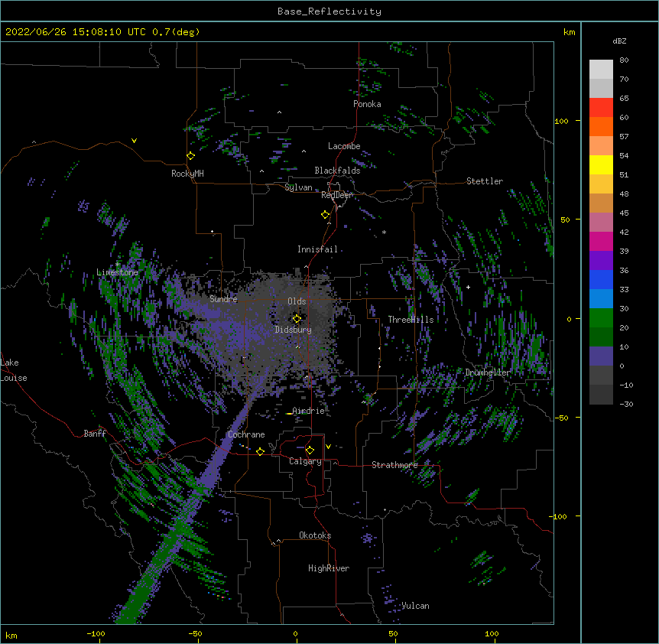Click the -50 km tick on right axis
This screenshot has width=659, height=644.
click(561, 418)
